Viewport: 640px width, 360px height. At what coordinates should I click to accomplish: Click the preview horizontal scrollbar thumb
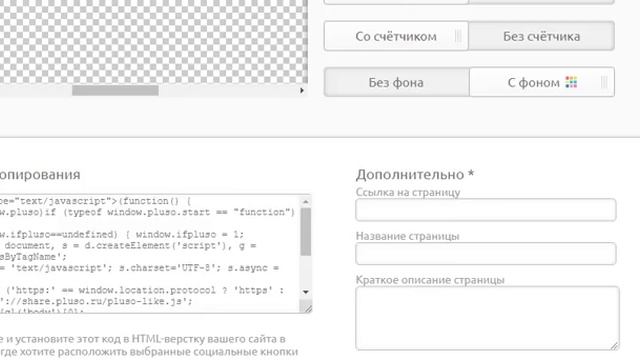(116, 90)
